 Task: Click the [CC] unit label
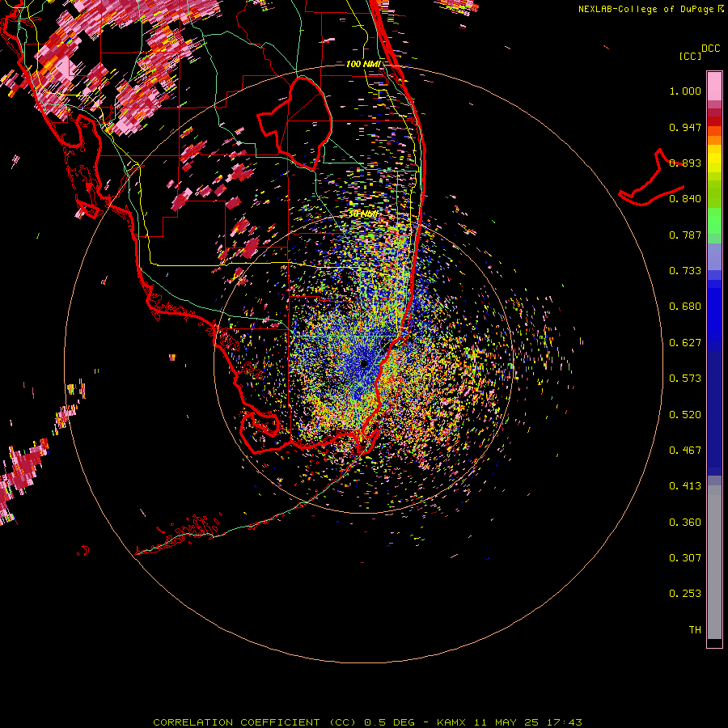tap(690, 56)
